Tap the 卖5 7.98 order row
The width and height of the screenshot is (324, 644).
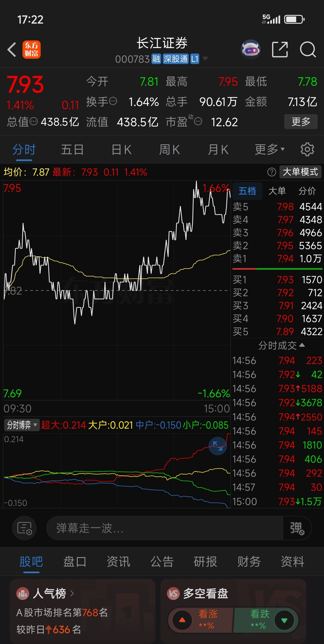(277, 207)
